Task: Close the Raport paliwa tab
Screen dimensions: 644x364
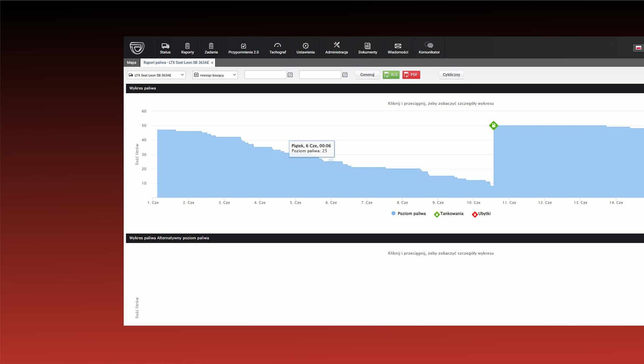Action: (212, 63)
